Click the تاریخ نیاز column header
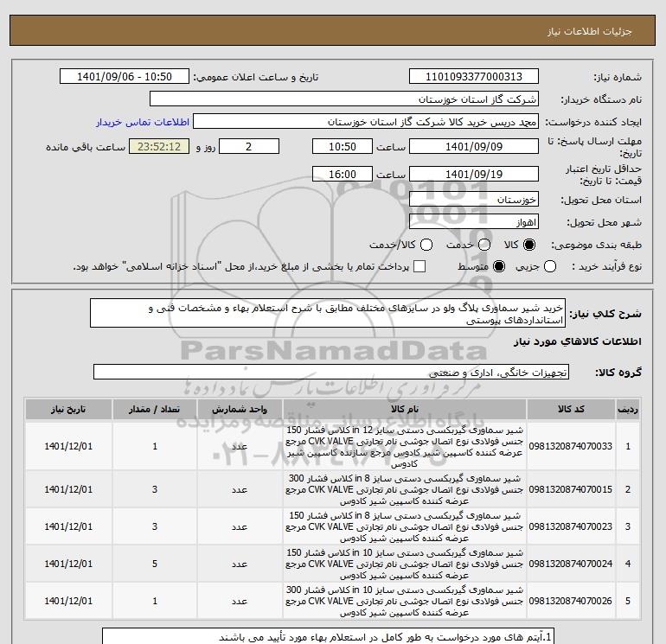666x644 pixels. click(x=68, y=409)
